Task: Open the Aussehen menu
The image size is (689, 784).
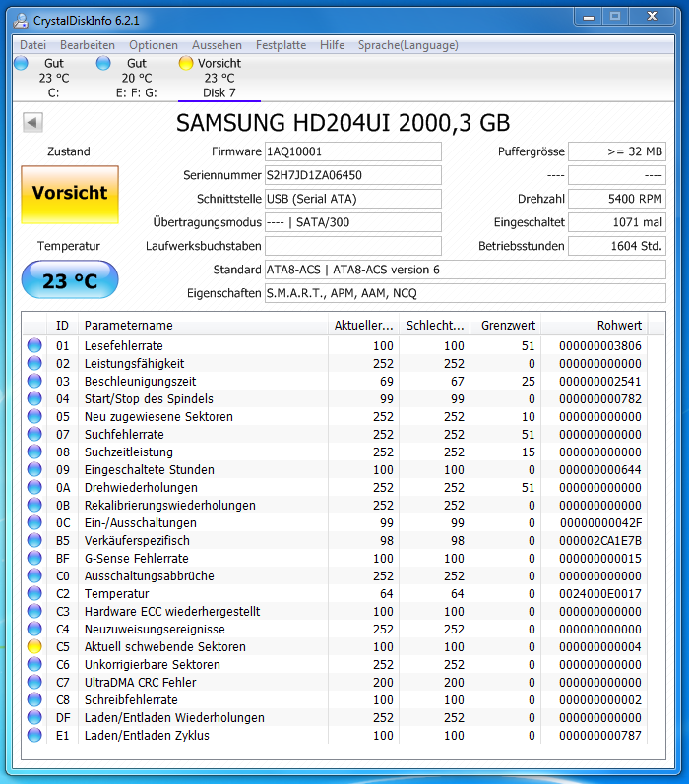Action: coord(217,45)
